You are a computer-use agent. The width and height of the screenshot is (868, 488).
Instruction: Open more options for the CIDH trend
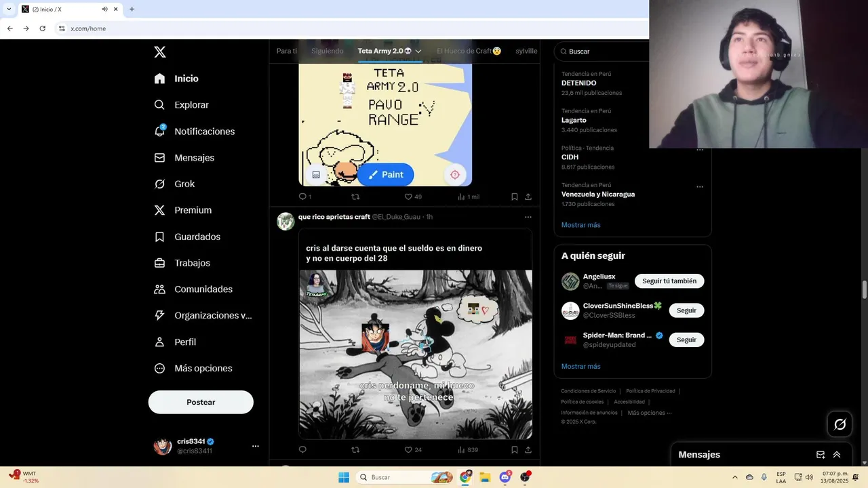(700, 150)
